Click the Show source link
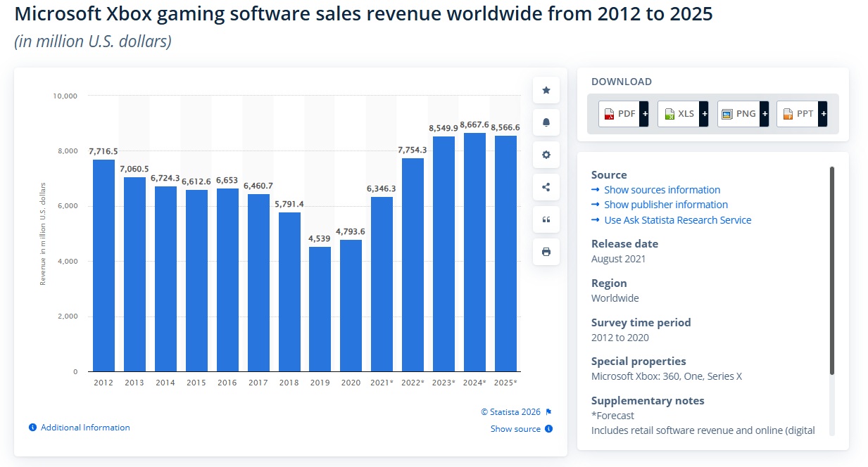 tap(515, 429)
